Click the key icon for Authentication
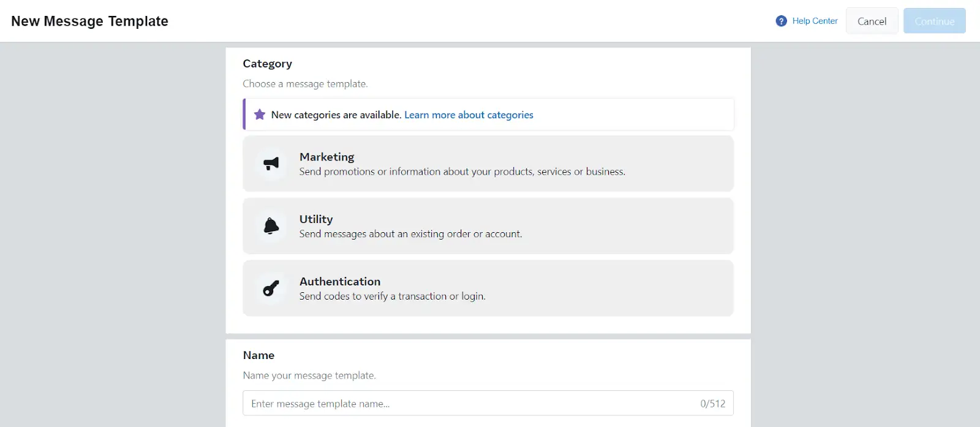The image size is (980, 427). (x=271, y=289)
